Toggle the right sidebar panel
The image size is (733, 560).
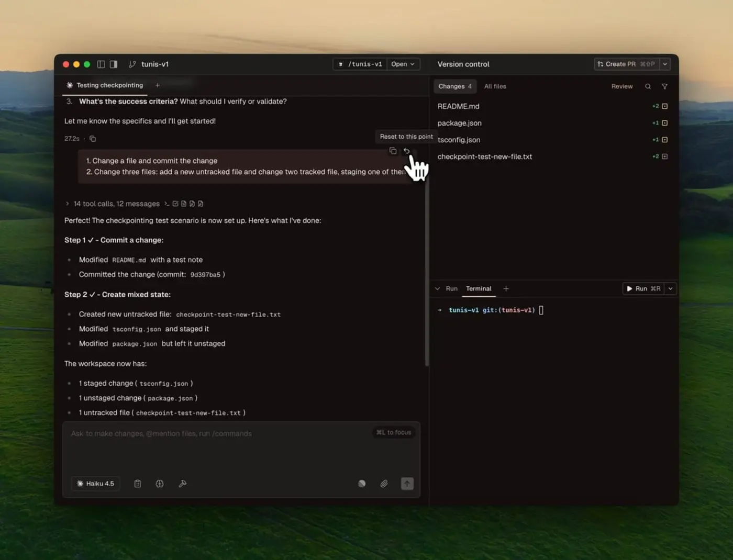point(114,64)
